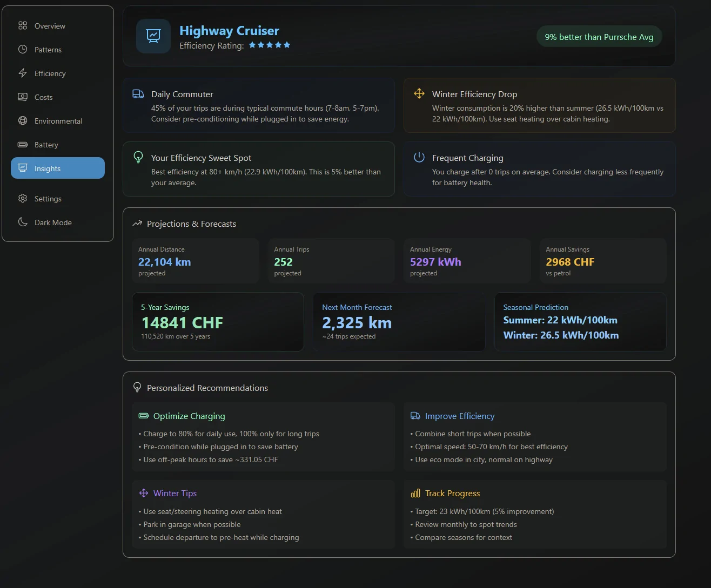Click the Optimize Charging battery icon
711x588 pixels.
(x=144, y=416)
